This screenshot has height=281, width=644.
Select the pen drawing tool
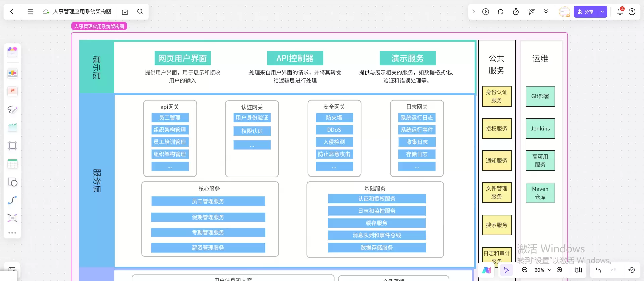tap(12, 109)
